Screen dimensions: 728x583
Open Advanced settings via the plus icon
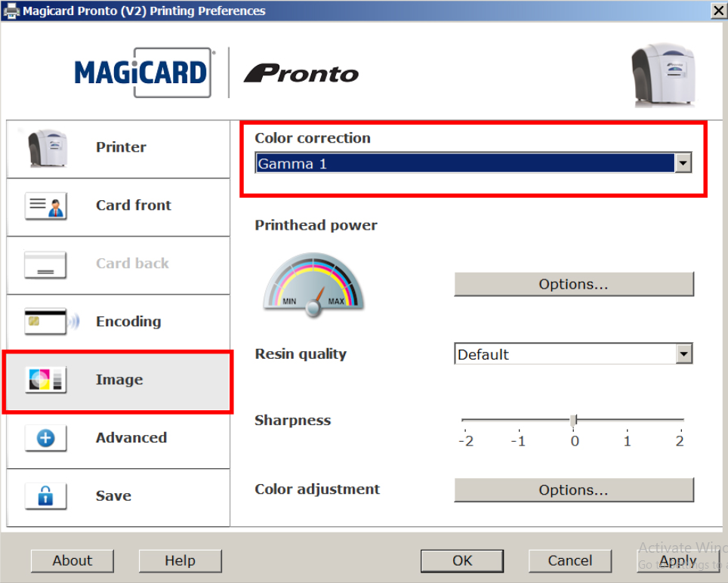coord(45,438)
